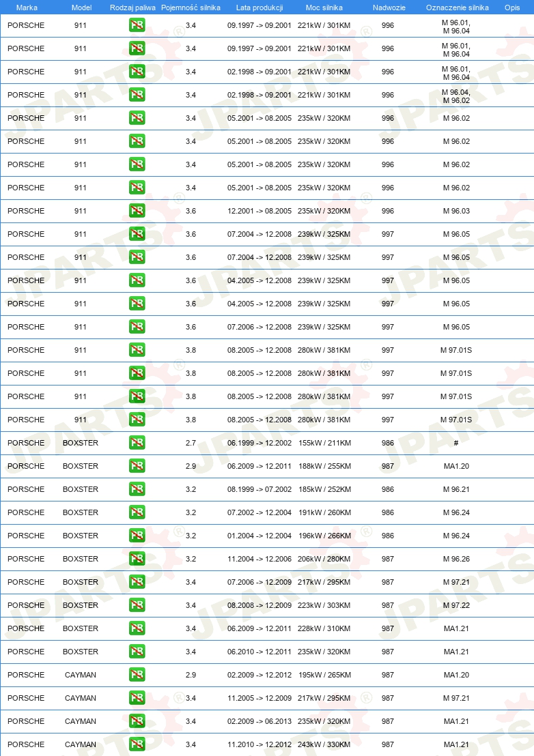Select power cell '196kW / 266KM'
This screenshot has height=756, width=534.
click(x=324, y=535)
